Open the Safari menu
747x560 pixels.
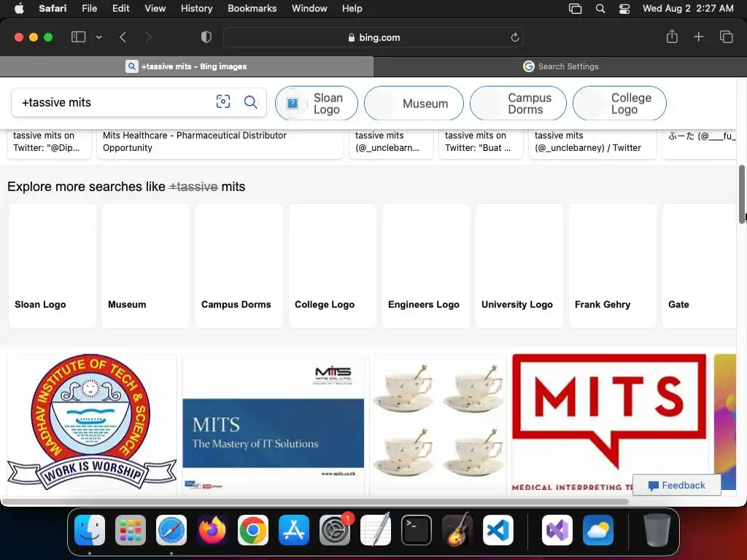pos(53,9)
